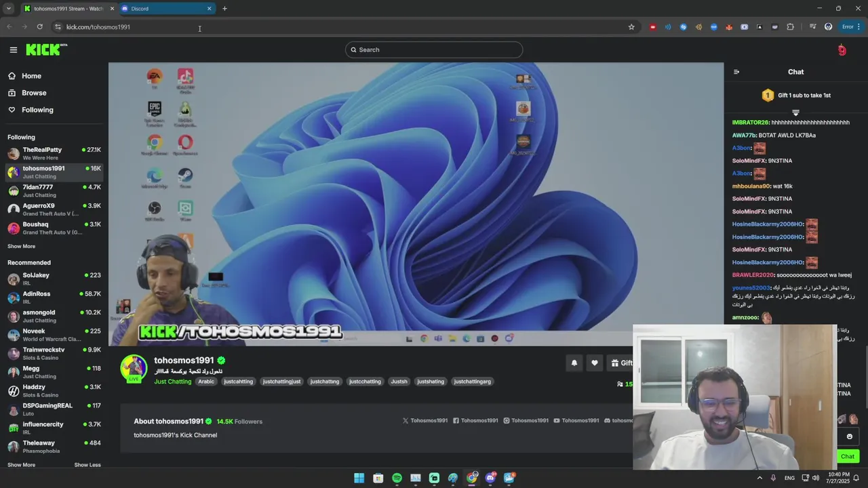This screenshot has height=488, width=868.
Task: Reload the page
Action: coord(40,27)
